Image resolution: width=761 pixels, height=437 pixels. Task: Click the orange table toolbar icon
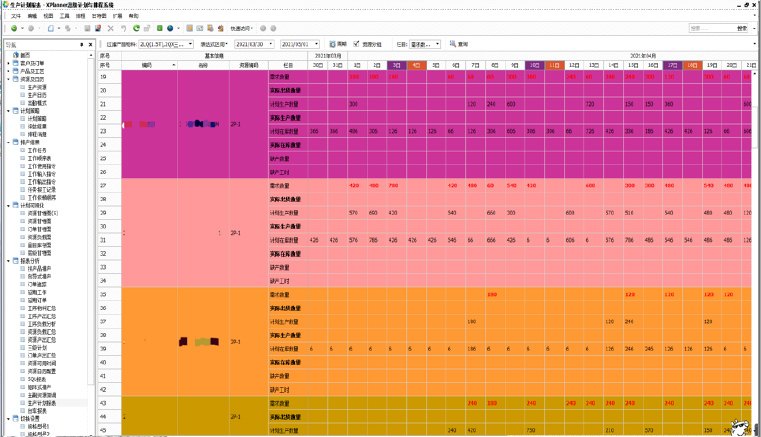pyautogui.click(x=190, y=29)
